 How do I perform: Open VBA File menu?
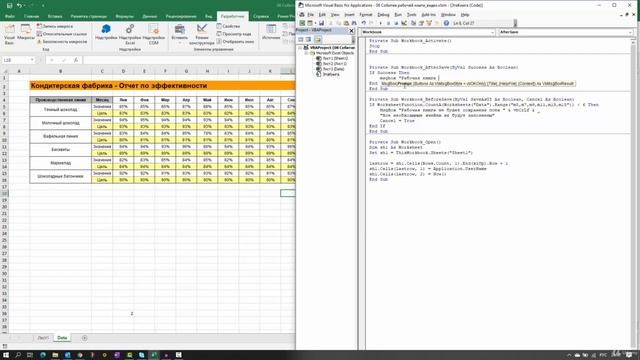pos(311,15)
